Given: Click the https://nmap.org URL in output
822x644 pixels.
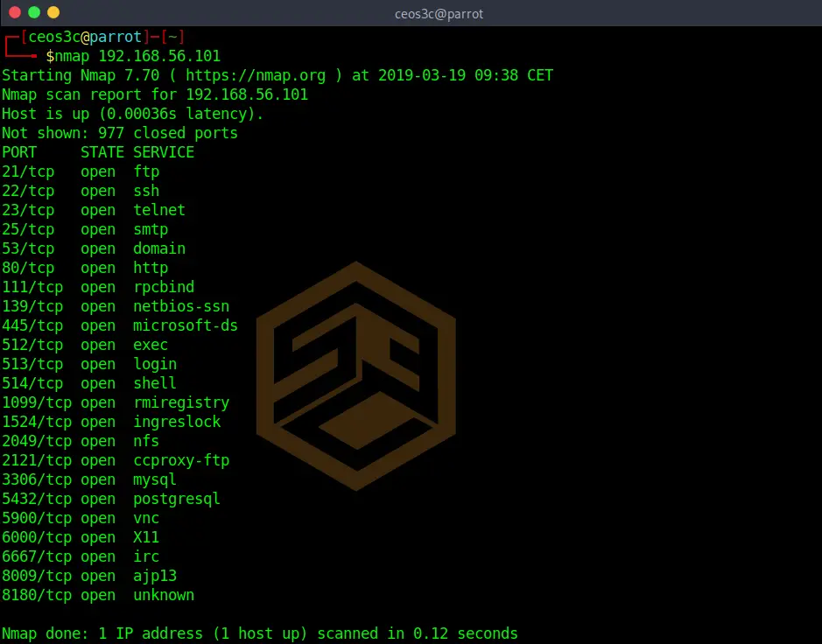Looking at the screenshot, I should coord(256,75).
